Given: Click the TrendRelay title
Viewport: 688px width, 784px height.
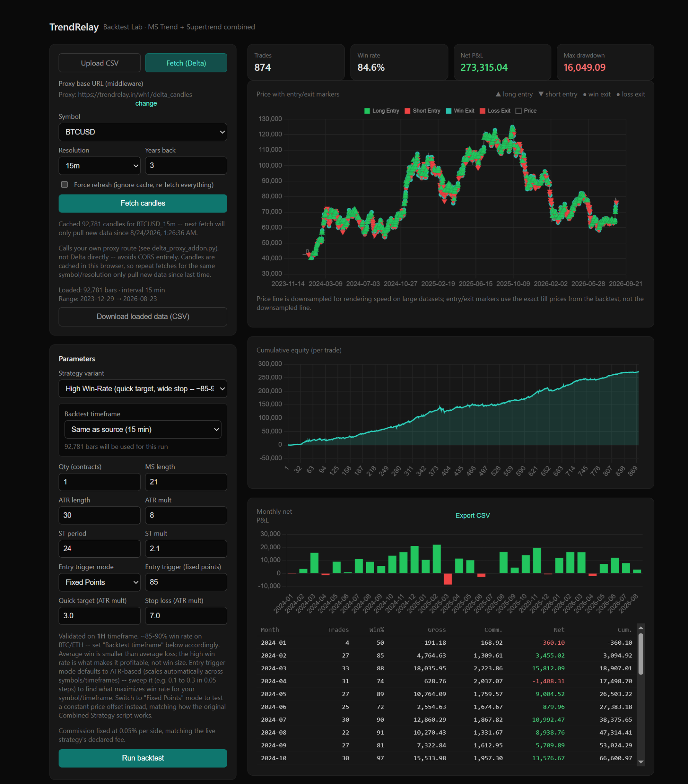Looking at the screenshot, I should click(x=74, y=27).
